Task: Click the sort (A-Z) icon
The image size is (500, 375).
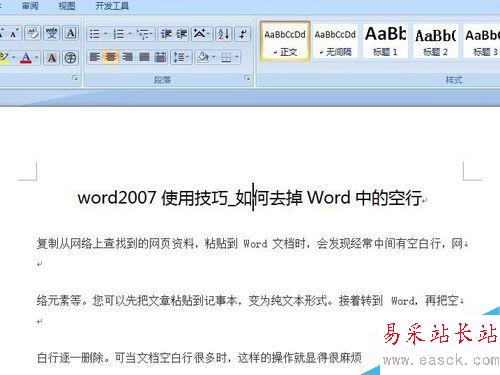Action: click(x=223, y=34)
